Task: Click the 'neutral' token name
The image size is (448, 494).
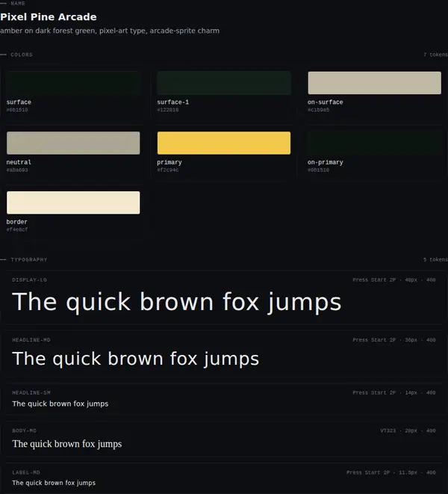Action: (19, 162)
